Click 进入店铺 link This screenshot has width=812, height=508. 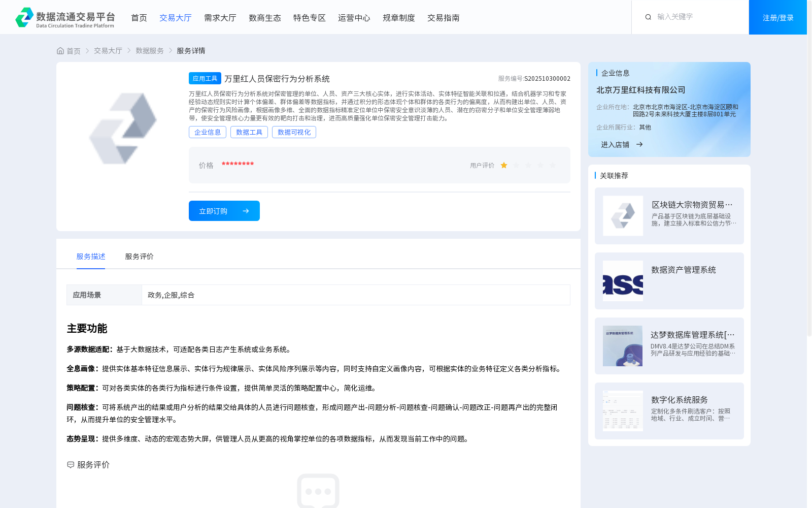[x=615, y=145]
